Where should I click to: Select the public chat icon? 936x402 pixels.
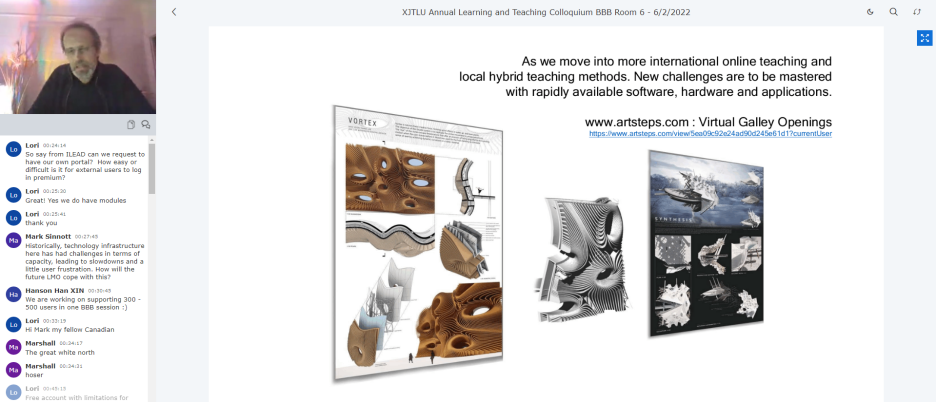coord(145,125)
